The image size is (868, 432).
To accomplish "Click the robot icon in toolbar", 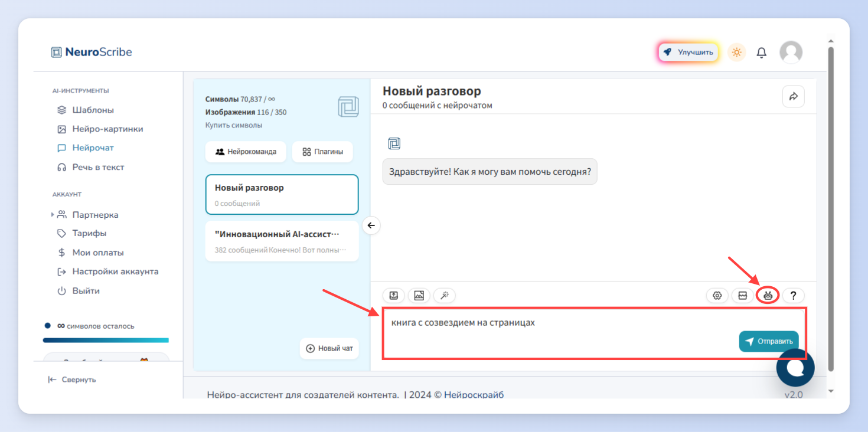I will [x=768, y=295].
